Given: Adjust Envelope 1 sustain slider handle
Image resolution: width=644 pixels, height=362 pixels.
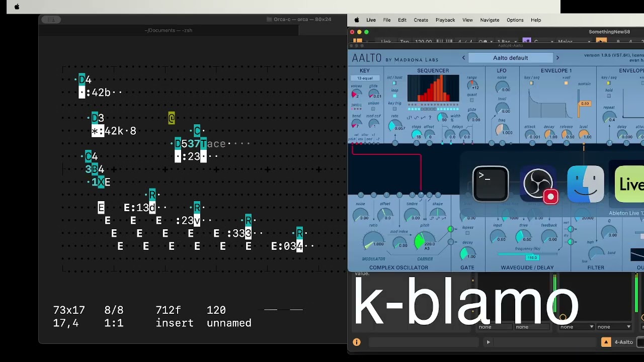Looking at the screenshot, I should (584, 104).
